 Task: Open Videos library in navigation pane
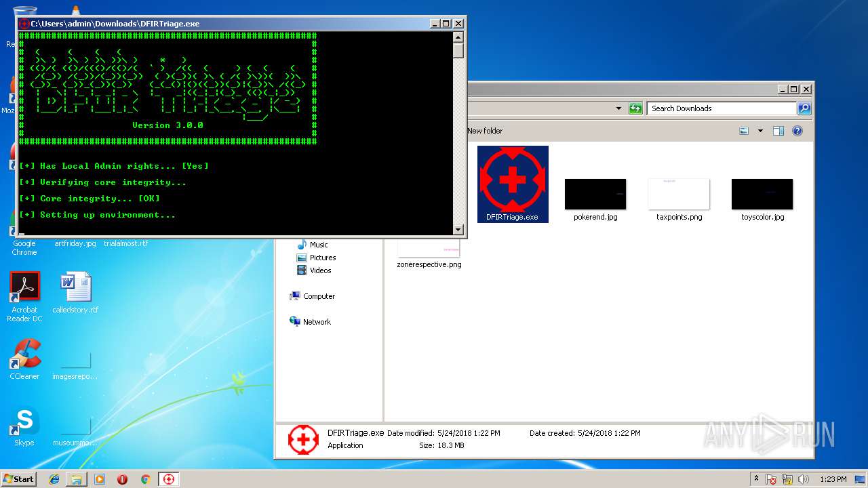(314, 270)
